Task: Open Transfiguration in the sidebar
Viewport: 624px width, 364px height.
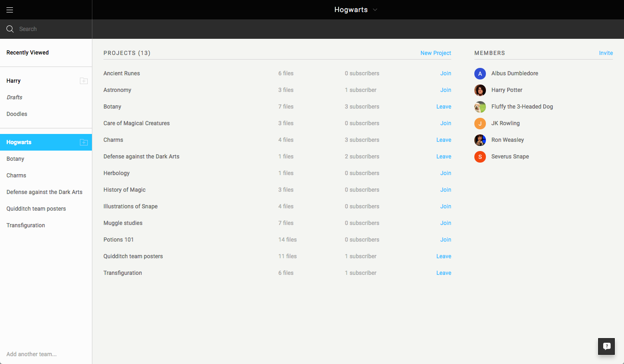Action: click(26, 225)
